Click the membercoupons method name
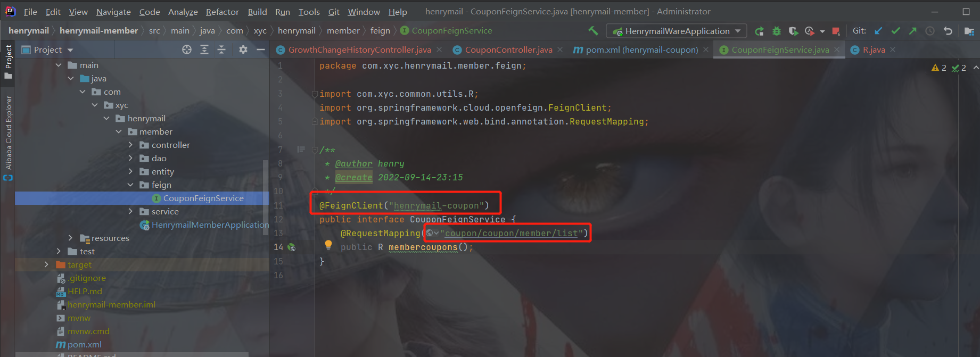 [x=423, y=247]
